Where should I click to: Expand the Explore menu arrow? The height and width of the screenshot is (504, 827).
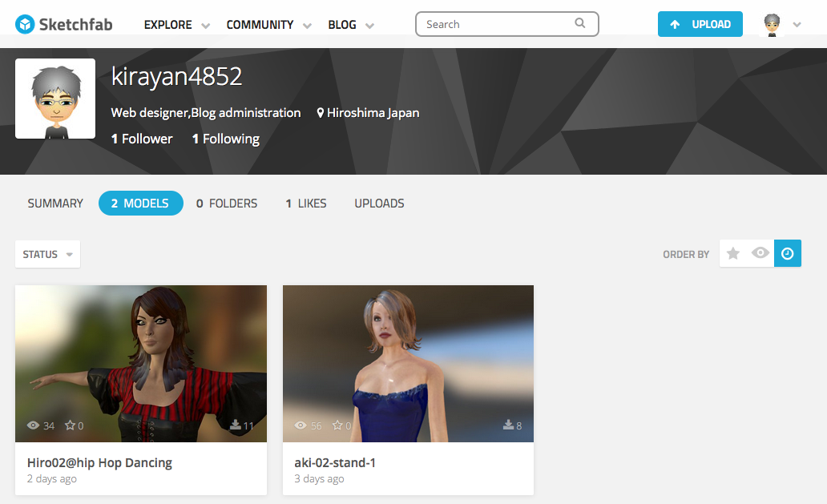click(206, 26)
